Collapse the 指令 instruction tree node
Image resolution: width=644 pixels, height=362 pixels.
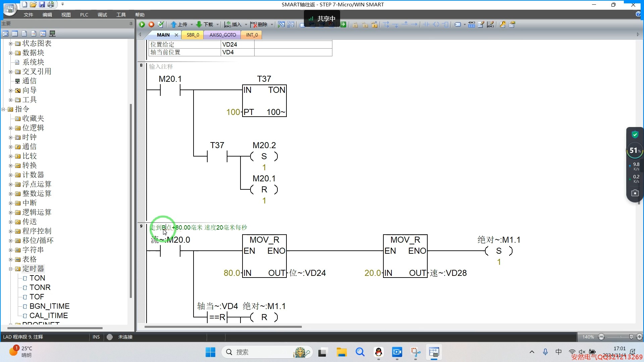[x=3, y=109]
